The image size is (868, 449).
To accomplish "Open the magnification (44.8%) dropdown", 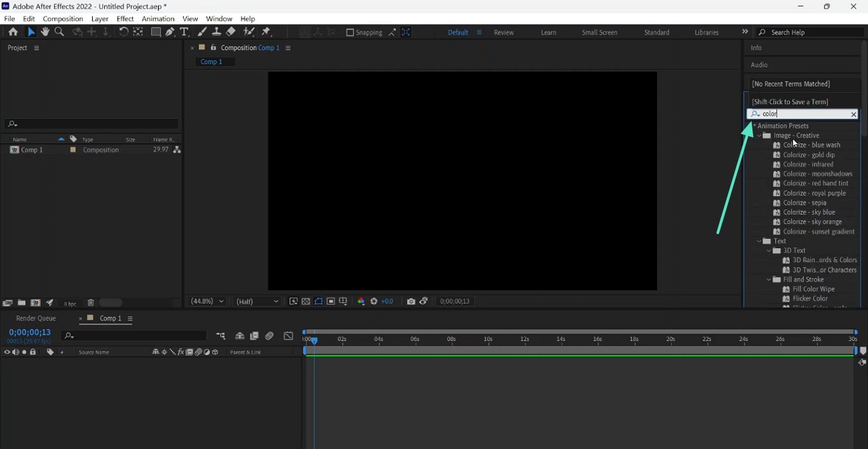I will [208, 302].
